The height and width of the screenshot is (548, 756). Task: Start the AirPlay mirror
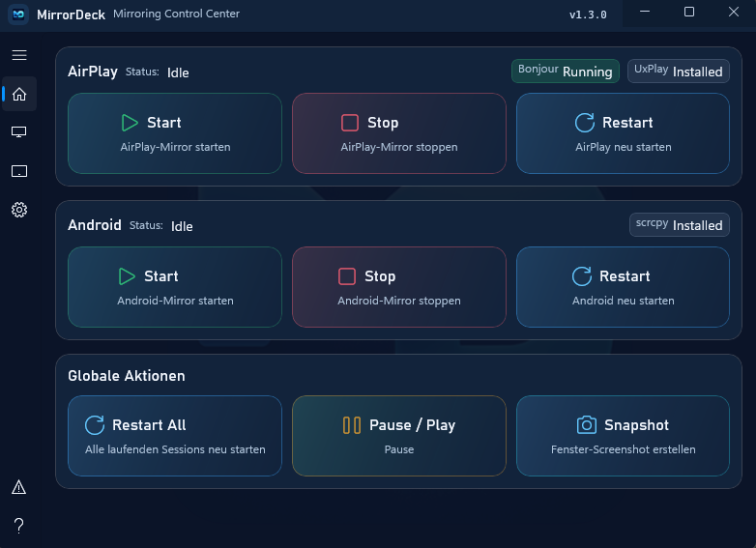tap(175, 133)
